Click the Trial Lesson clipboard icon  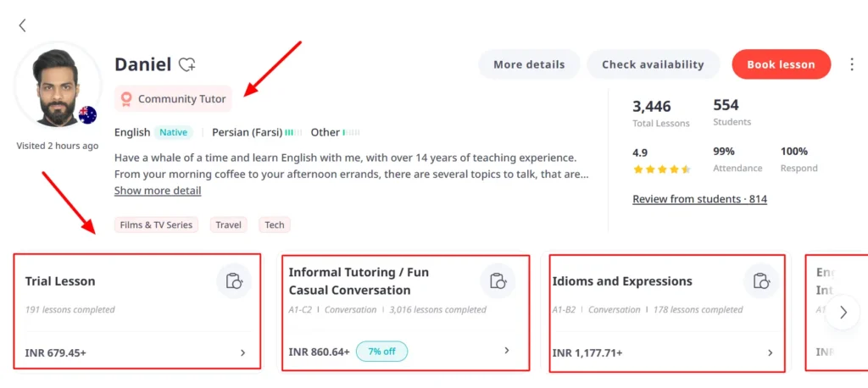pyautogui.click(x=234, y=281)
